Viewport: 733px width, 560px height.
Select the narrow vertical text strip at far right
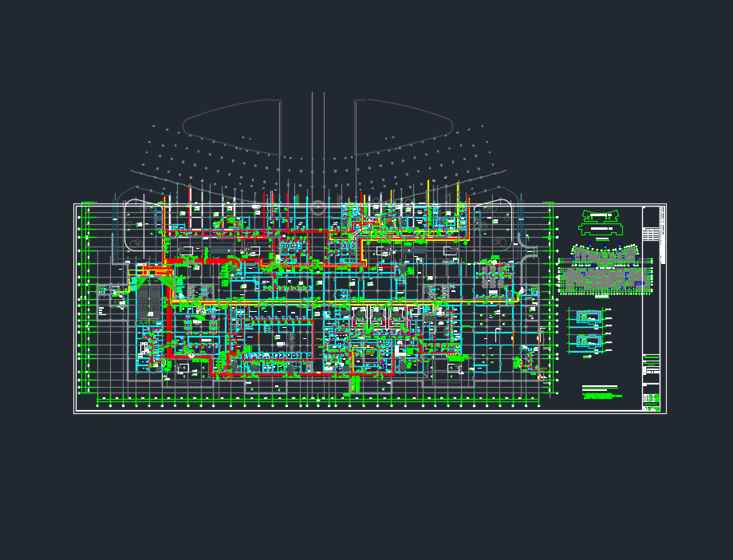click(662, 235)
